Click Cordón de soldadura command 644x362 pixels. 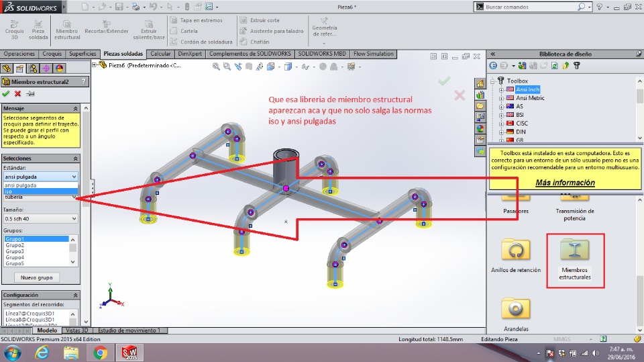[202, 42]
